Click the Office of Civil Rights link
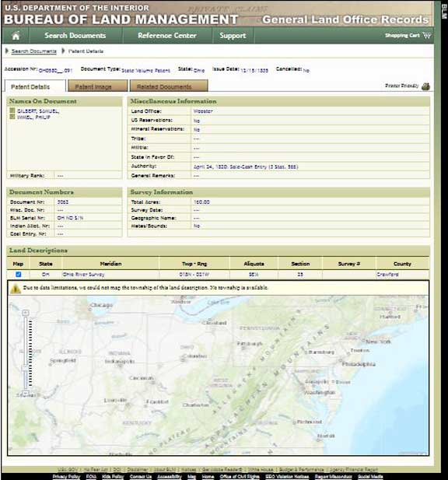 pyautogui.click(x=240, y=477)
